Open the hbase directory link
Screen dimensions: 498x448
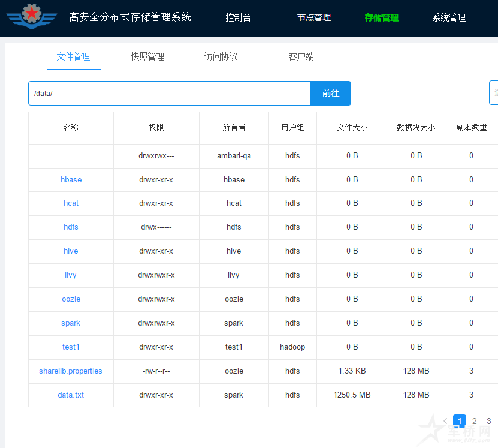click(x=71, y=179)
